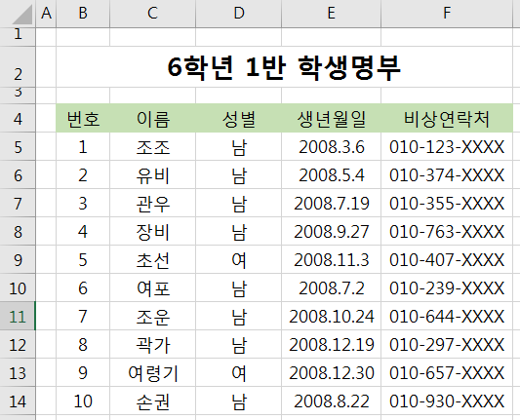
Task: Click birthdate cell '2008.12.19'
Action: 332,344
